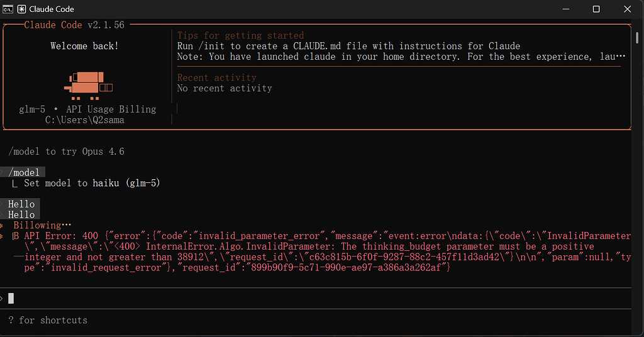Click the 'Note: You have launched claude' line
The width and height of the screenshot is (644, 337).
coord(401,57)
